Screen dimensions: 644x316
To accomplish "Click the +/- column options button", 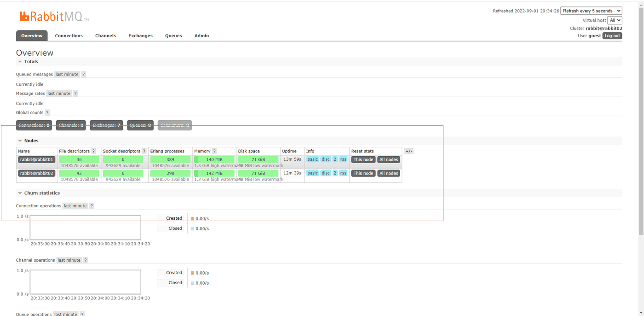I will tap(408, 151).
